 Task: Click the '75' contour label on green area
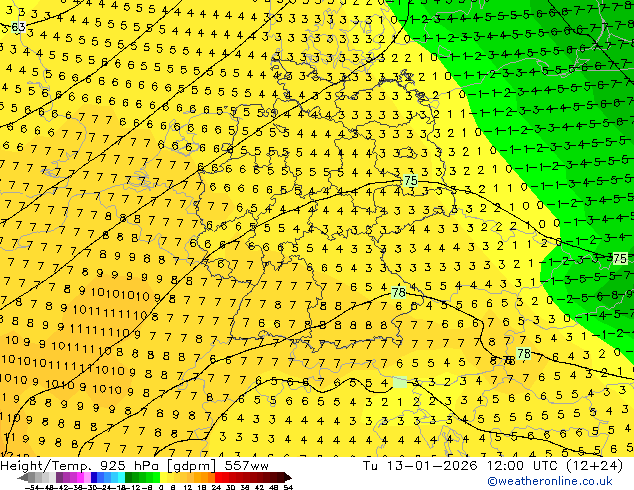(620, 258)
